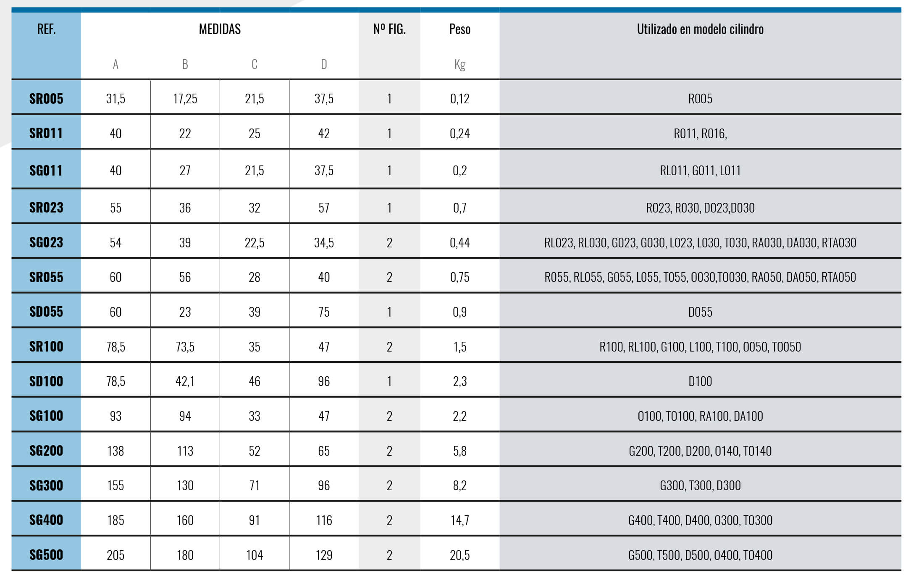Click the MEDIDAS header
The height and width of the screenshot is (580, 924).
point(220,29)
